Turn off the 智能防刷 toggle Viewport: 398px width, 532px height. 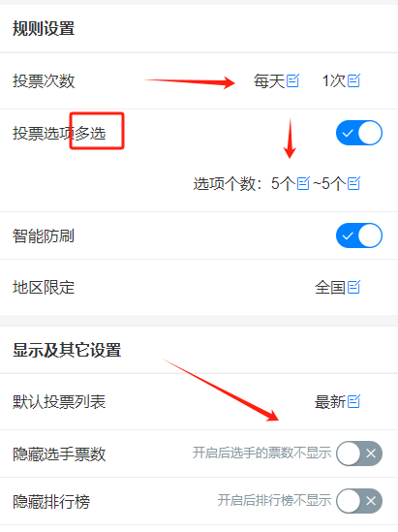359,235
